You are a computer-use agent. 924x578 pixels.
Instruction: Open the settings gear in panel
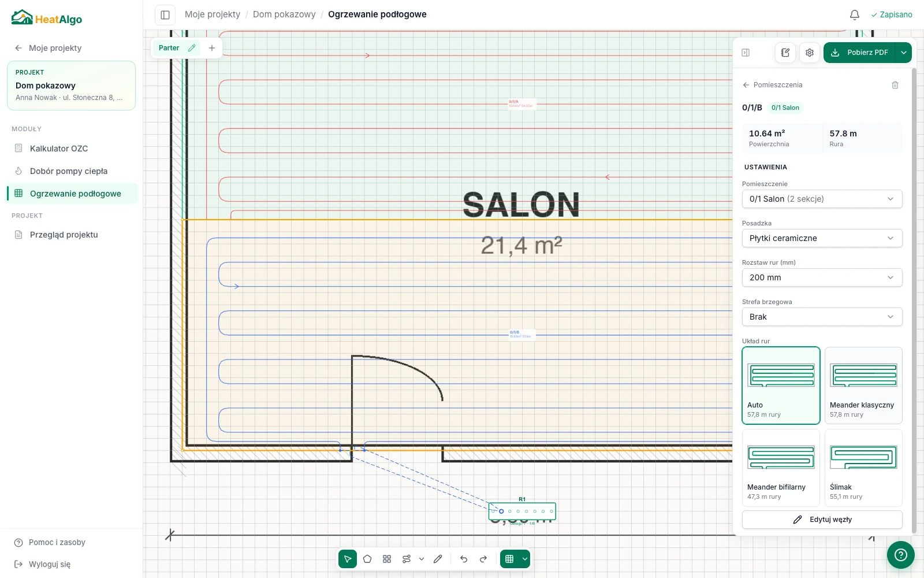tap(810, 53)
